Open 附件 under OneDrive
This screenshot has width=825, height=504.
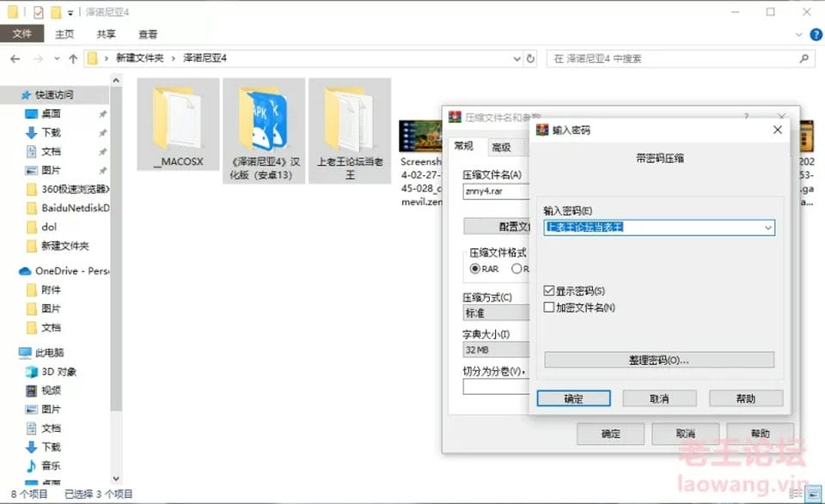(x=51, y=290)
